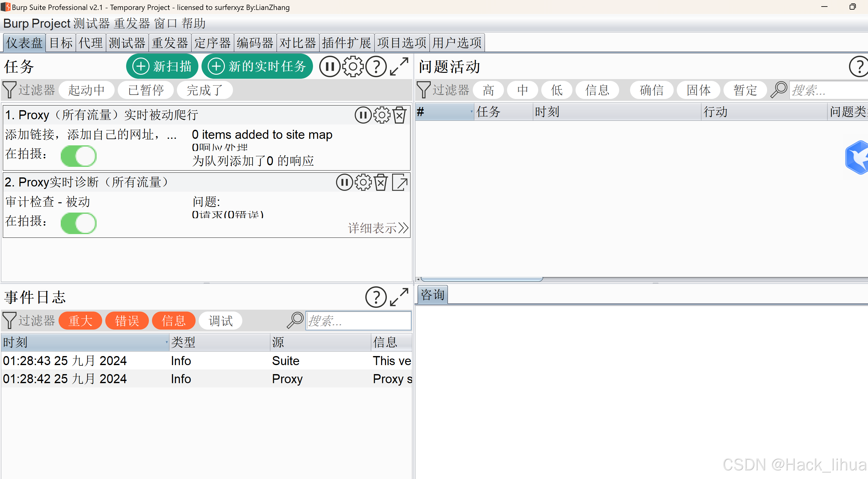Open the 帮助 menu

(193, 23)
